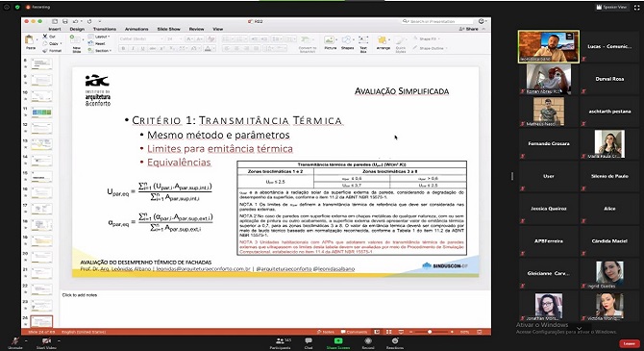
Task: Toggle Speaker View at top right
Action: [x=612, y=7]
